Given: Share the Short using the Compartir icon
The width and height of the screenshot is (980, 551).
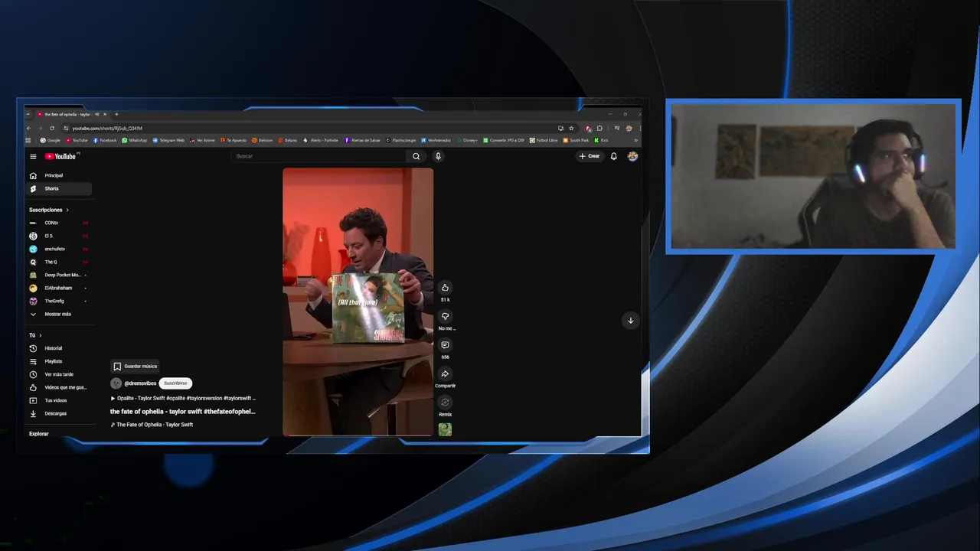Looking at the screenshot, I should click(445, 374).
